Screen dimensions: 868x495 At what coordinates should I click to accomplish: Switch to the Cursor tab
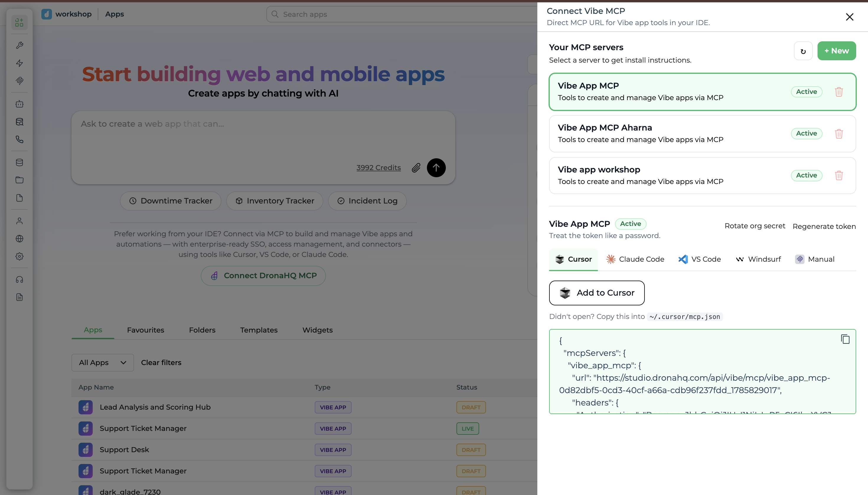click(x=573, y=259)
